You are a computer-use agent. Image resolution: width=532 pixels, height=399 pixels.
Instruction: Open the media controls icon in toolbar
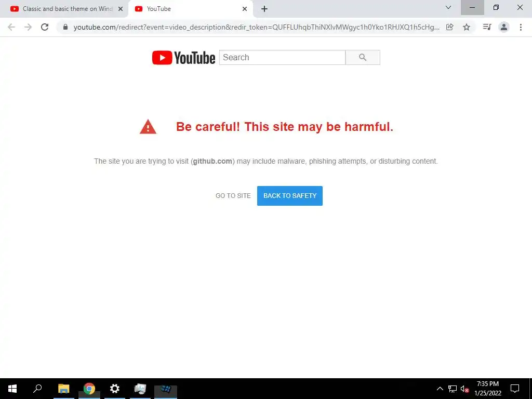(487, 27)
